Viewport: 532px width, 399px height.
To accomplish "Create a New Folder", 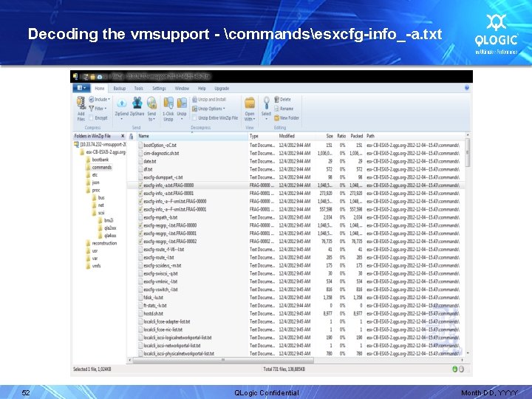I will click(x=287, y=118).
